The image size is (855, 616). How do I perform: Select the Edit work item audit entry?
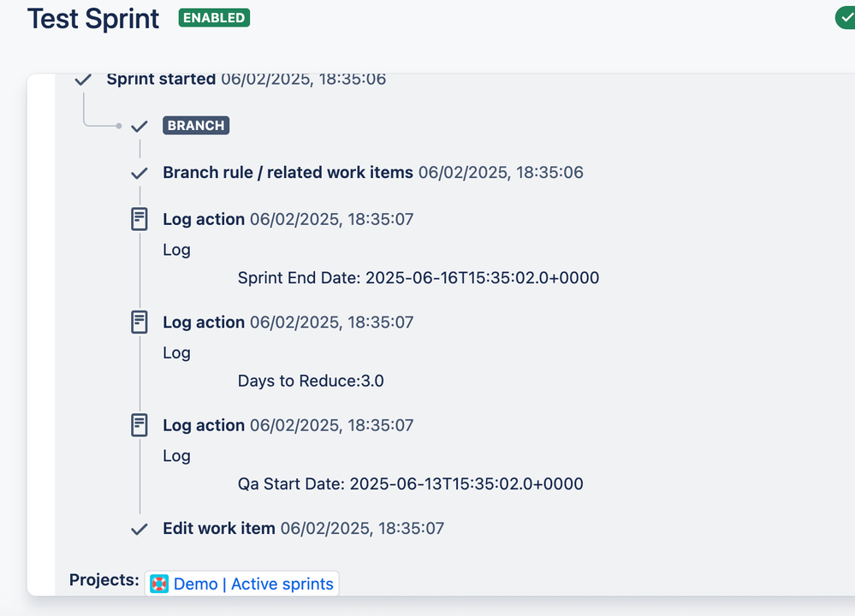[x=219, y=528]
